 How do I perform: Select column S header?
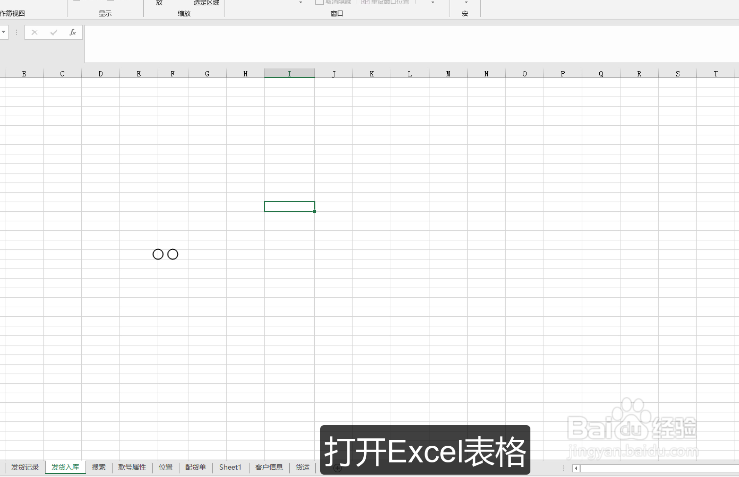pos(678,74)
